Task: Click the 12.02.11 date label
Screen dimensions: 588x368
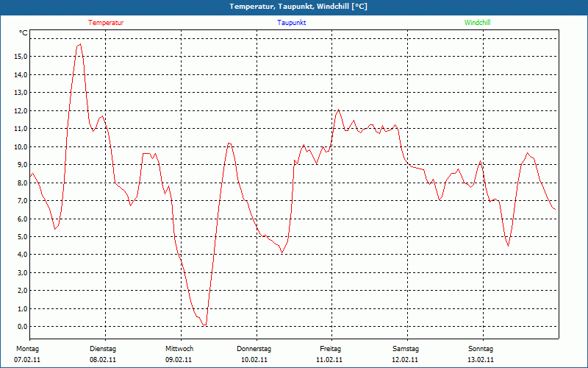Action: point(405,360)
